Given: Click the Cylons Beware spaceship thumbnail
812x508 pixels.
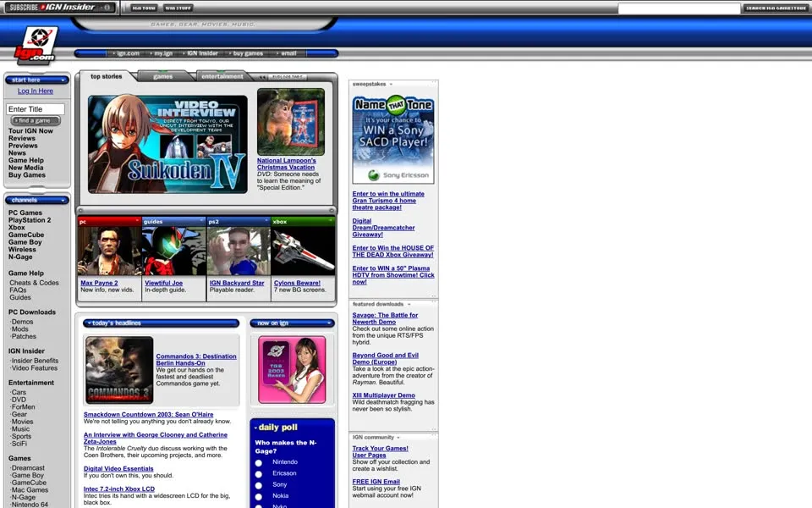Looking at the screenshot, I should [303, 251].
